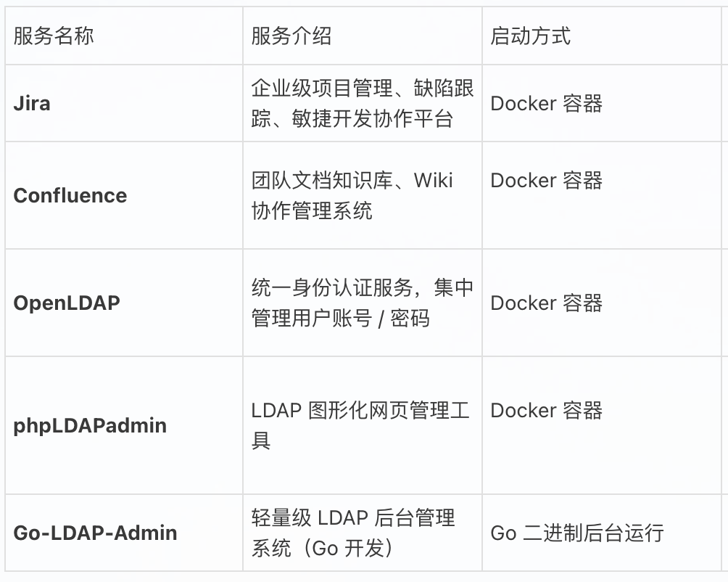
Task: Click the 服务名称 column header
Action: (x=54, y=36)
